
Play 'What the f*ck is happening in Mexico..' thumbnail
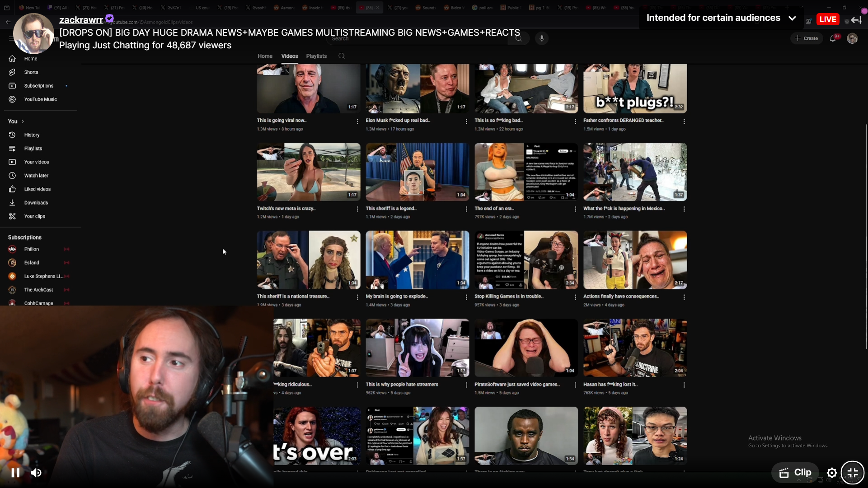click(635, 172)
